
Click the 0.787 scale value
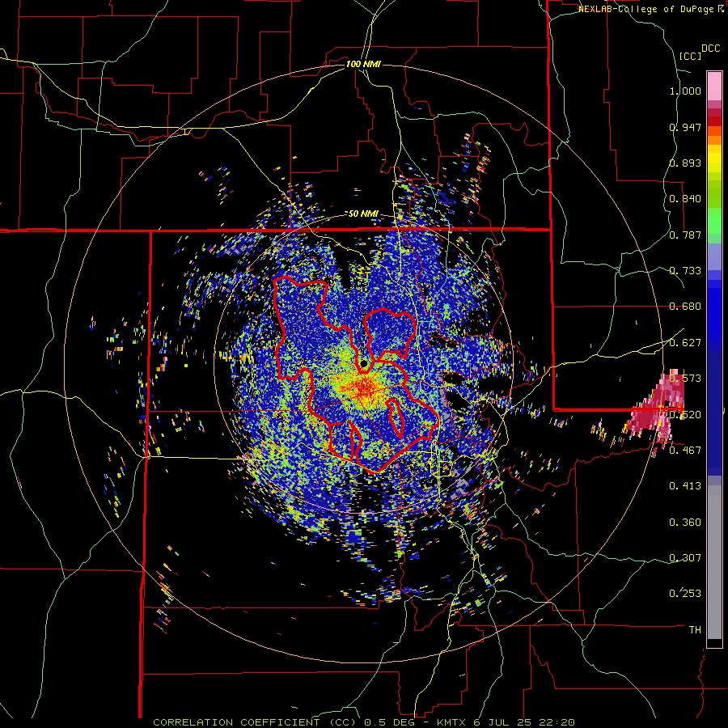pyautogui.click(x=685, y=235)
